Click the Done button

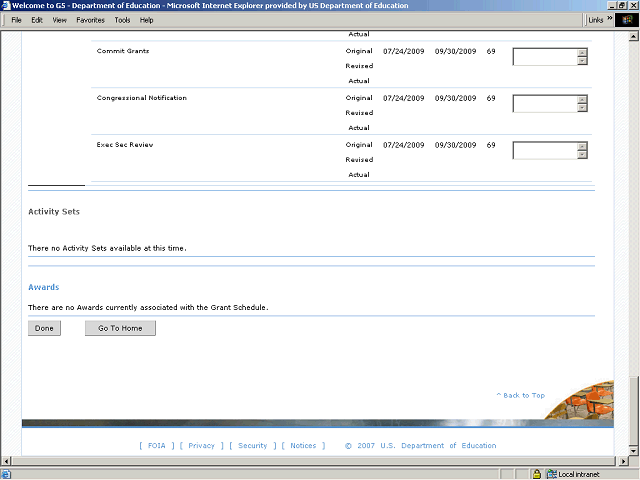(44, 328)
